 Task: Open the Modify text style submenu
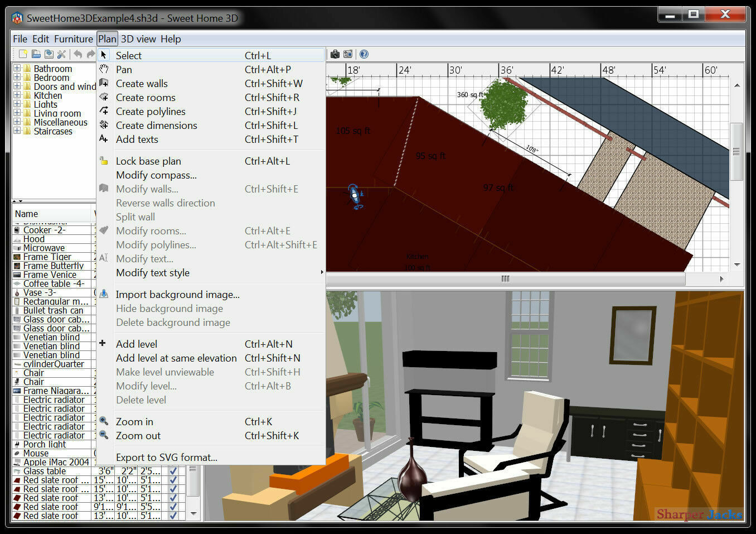tap(211, 272)
